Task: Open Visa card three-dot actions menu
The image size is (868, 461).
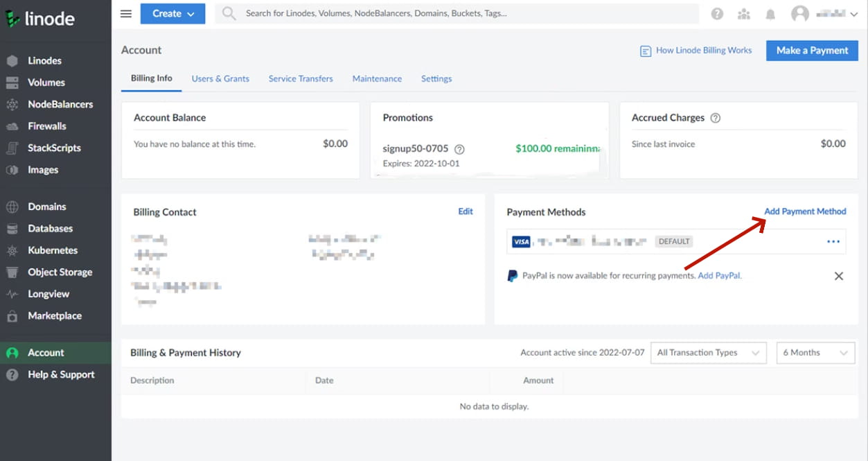Action: 833,241
